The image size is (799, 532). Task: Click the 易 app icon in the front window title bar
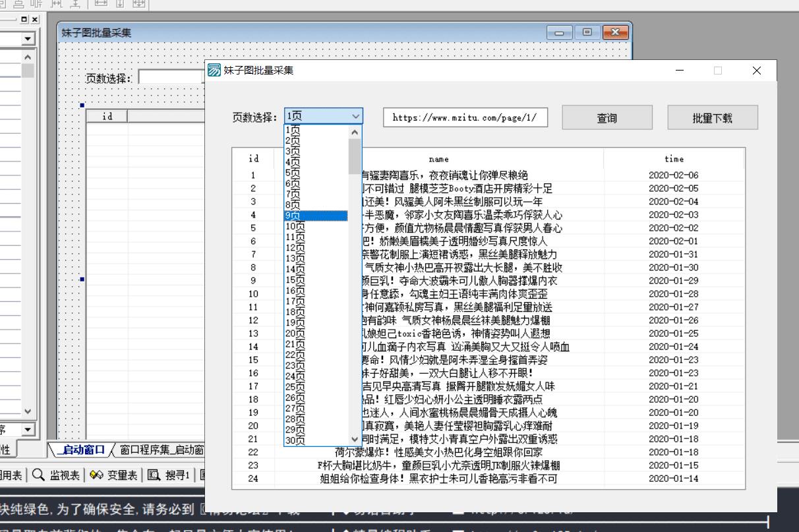[x=214, y=71]
